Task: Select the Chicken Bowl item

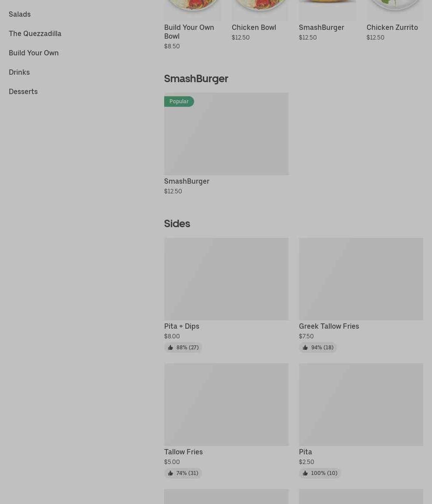Action: [254, 27]
